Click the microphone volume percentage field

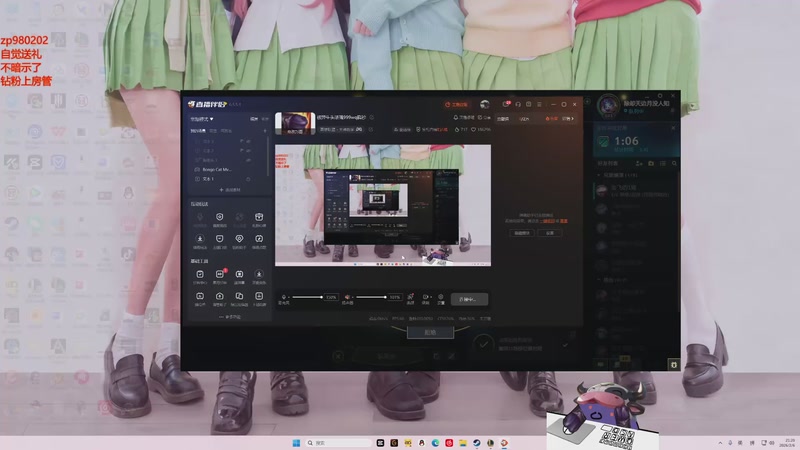(x=331, y=297)
